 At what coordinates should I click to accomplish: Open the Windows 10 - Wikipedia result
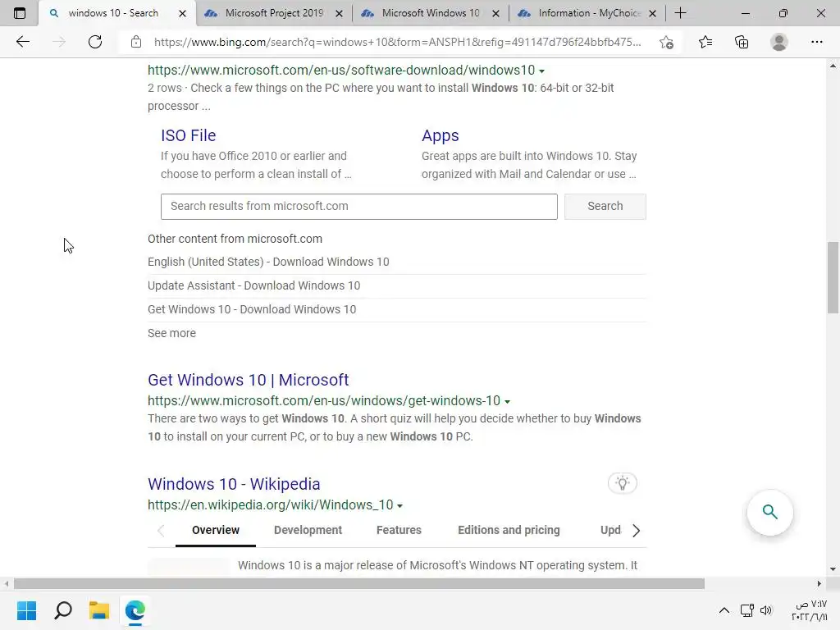point(234,484)
